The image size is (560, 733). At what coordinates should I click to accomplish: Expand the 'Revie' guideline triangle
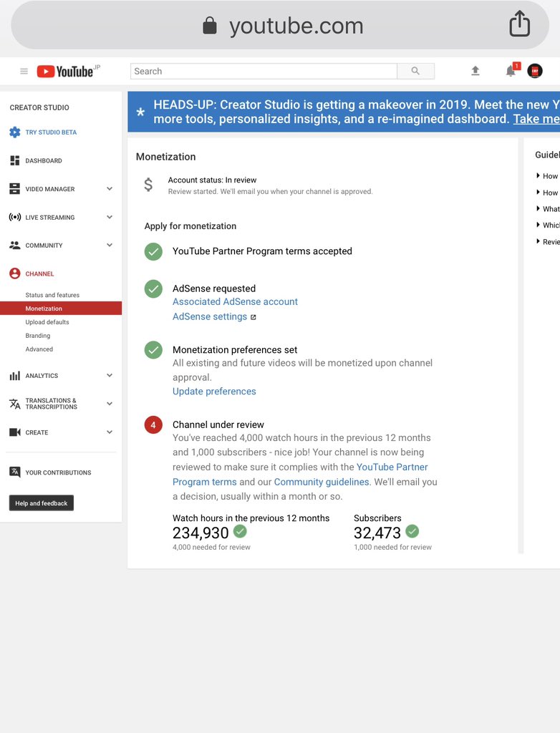538,241
